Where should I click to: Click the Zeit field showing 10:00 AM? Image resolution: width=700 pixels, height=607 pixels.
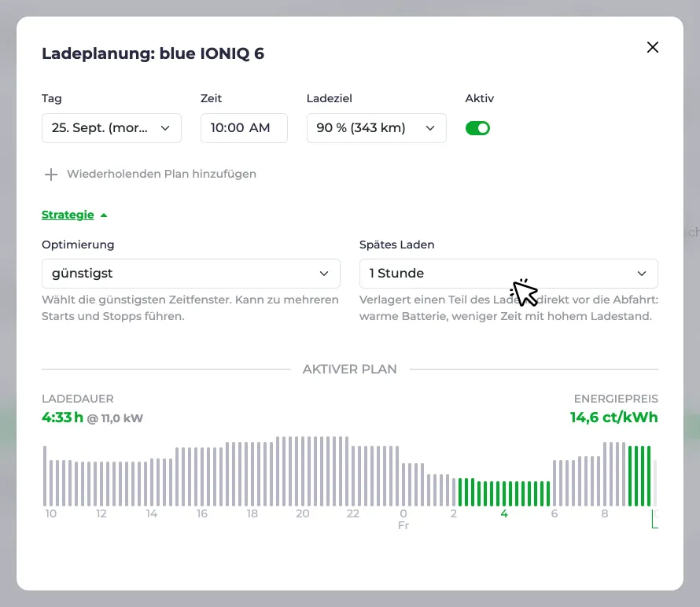coord(244,128)
